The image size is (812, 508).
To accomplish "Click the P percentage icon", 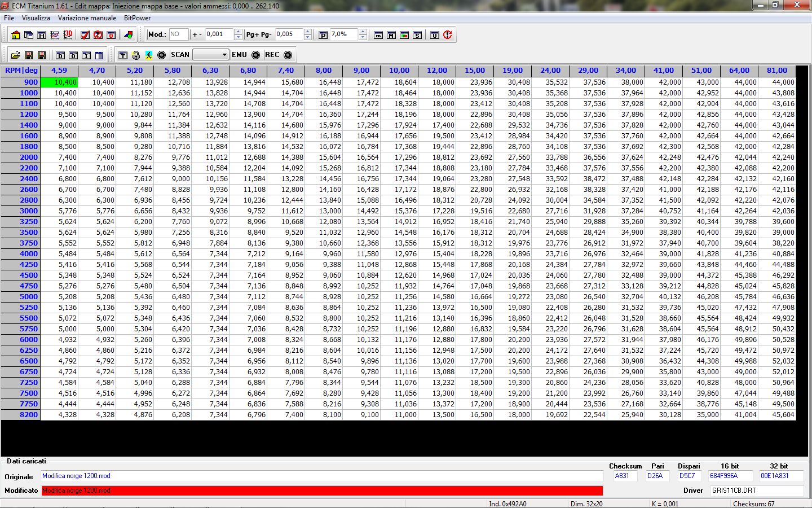I will coord(323,35).
